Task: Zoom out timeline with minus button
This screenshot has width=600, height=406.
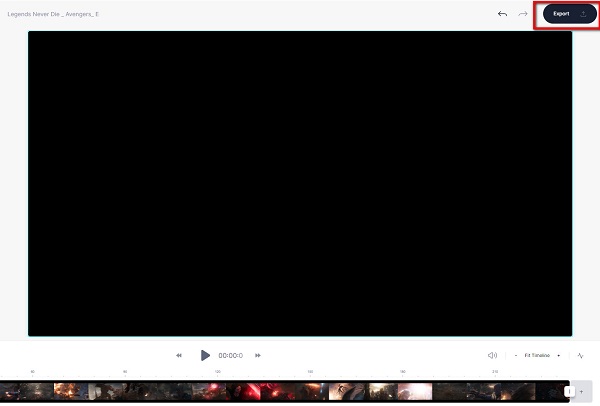Action: coord(516,355)
